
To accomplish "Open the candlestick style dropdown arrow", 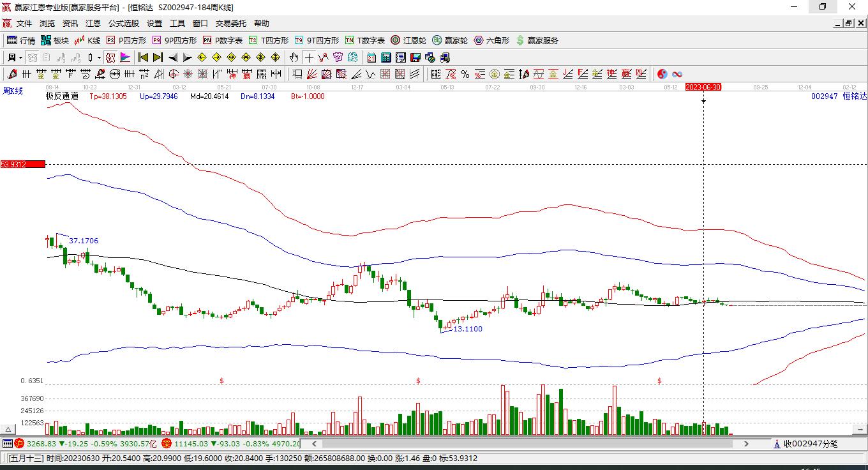I will pyautogui.click(x=99, y=57).
